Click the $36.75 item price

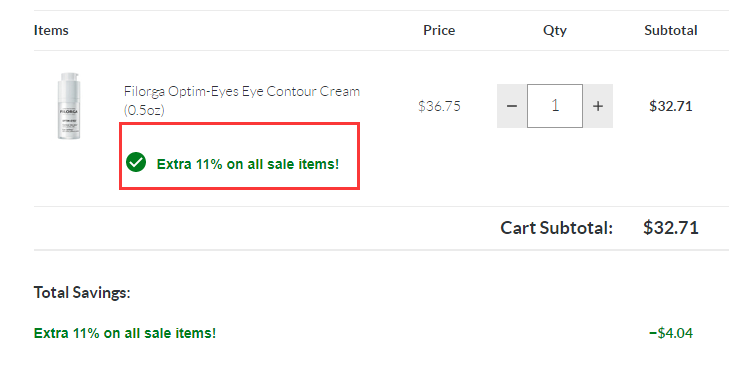[x=439, y=106]
